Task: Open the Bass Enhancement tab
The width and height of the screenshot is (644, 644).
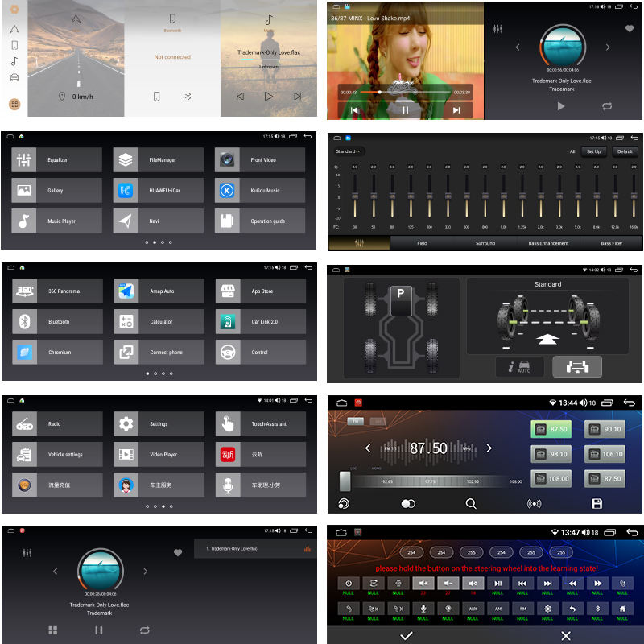Action: tap(548, 243)
